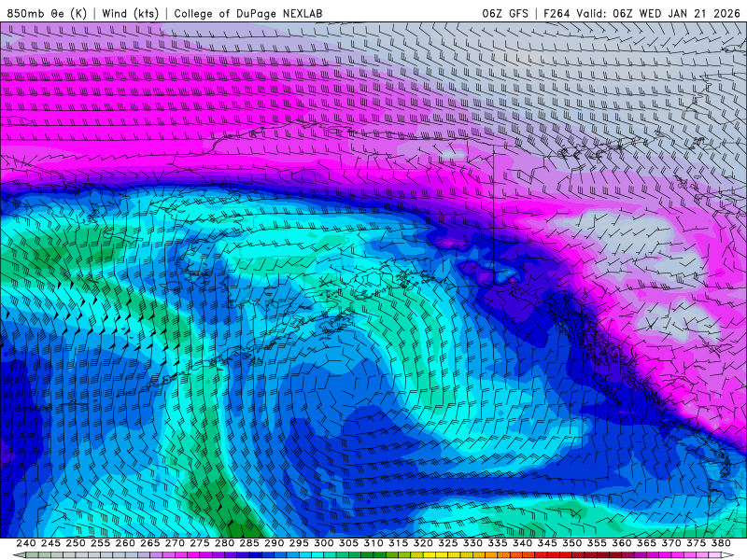Click the 360 legend label
The width and height of the screenshot is (747, 560).
click(621, 543)
